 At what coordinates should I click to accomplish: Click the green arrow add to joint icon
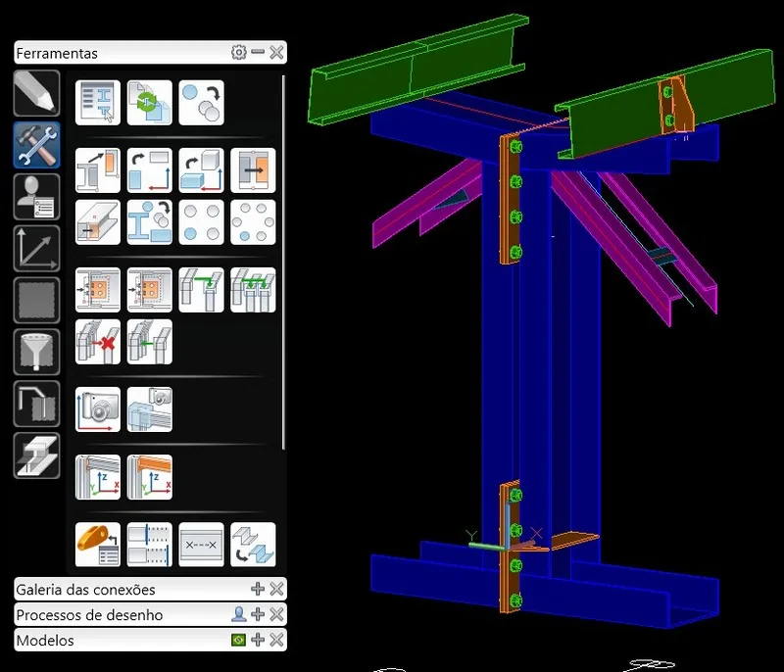point(150,342)
